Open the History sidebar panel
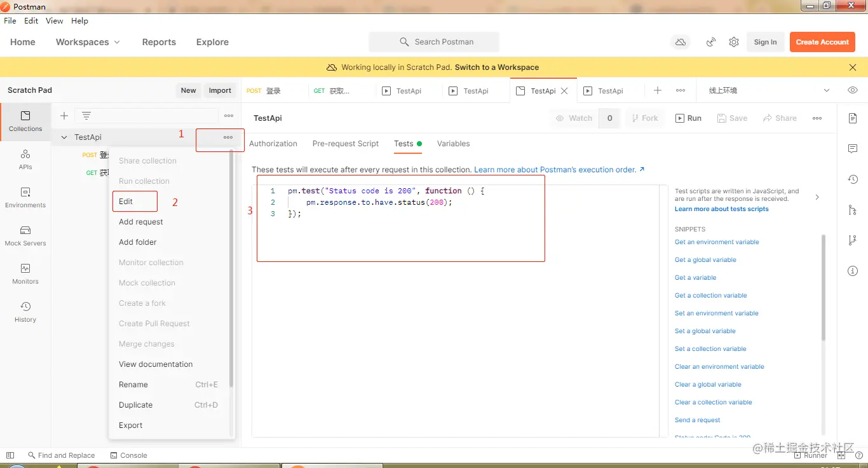 (25, 312)
